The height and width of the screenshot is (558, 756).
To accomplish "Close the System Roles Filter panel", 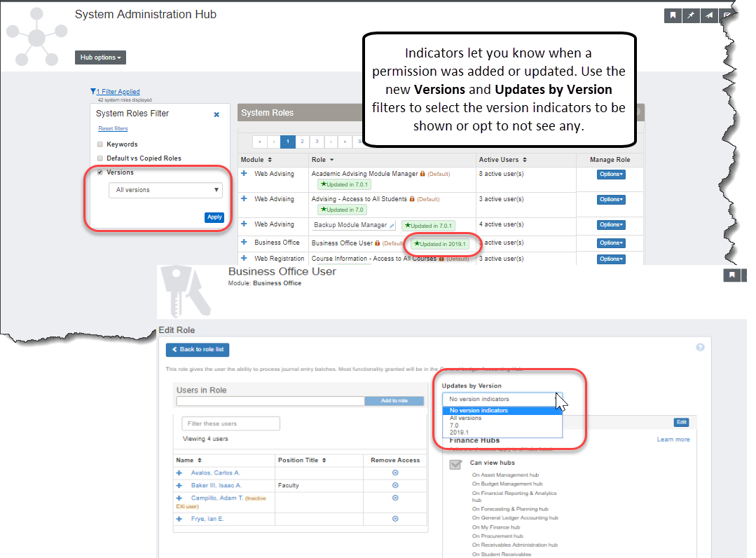I will [x=217, y=114].
